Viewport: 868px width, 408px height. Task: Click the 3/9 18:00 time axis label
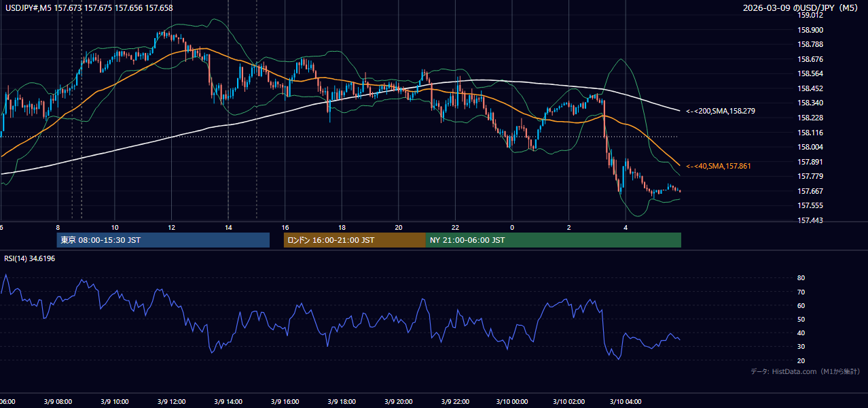point(342,401)
